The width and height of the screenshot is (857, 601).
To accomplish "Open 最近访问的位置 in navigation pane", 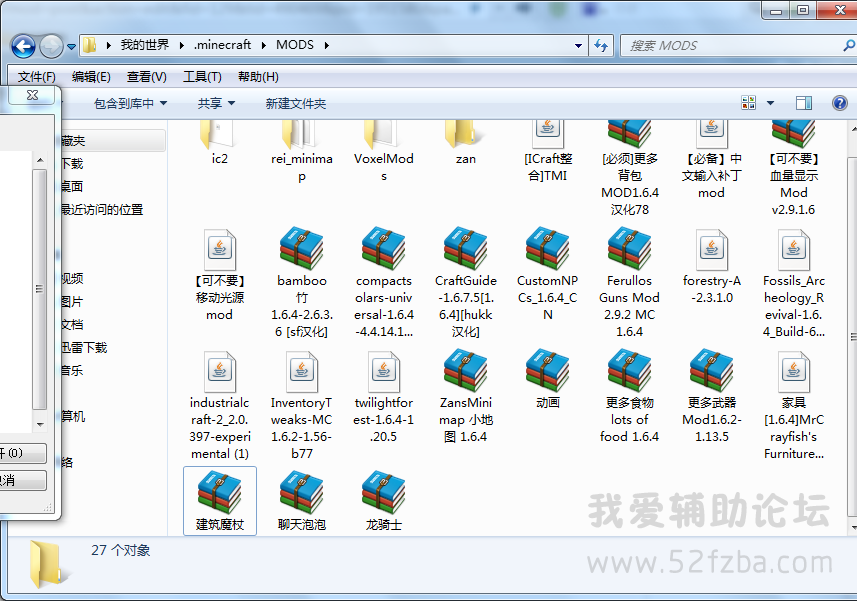I will (x=101, y=209).
